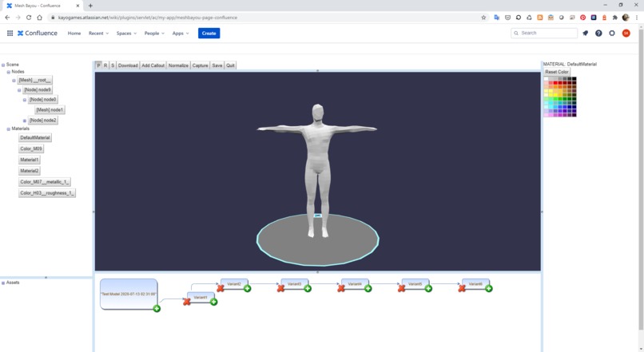Collapse the Nodes tree section
Viewport: 644px width, 352px height.
coord(8,72)
